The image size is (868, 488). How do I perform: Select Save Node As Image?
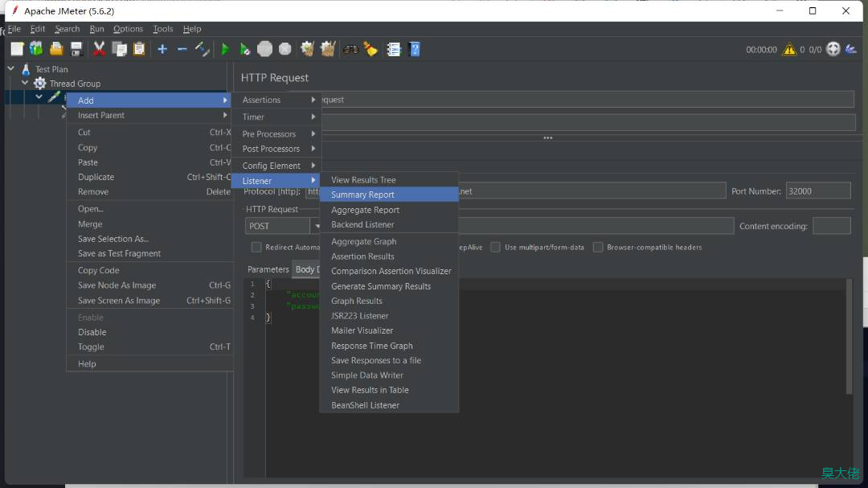149,285
